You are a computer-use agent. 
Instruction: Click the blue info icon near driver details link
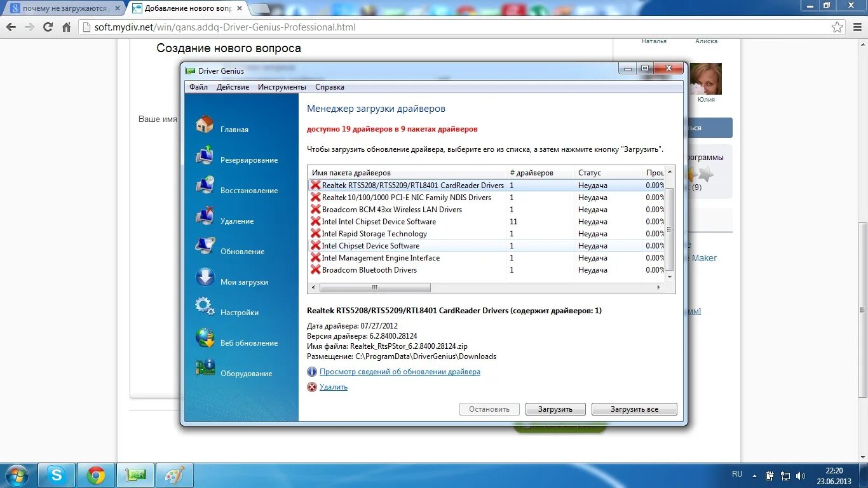pyautogui.click(x=312, y=372)
